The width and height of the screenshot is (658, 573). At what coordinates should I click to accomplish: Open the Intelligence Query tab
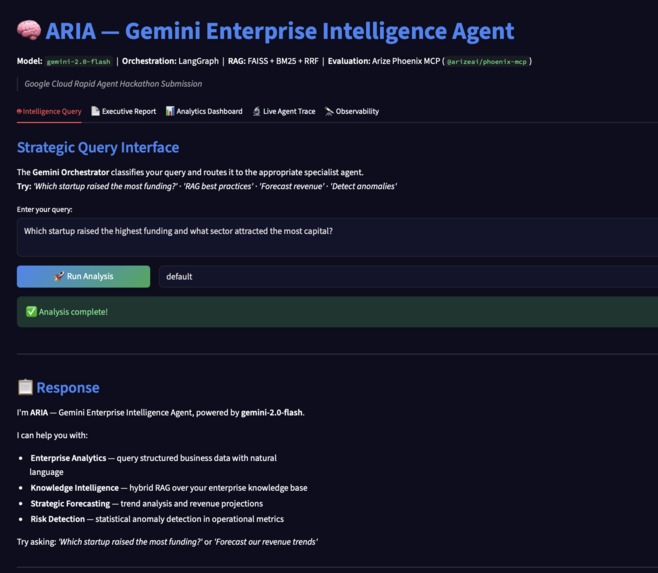point(49,111)
